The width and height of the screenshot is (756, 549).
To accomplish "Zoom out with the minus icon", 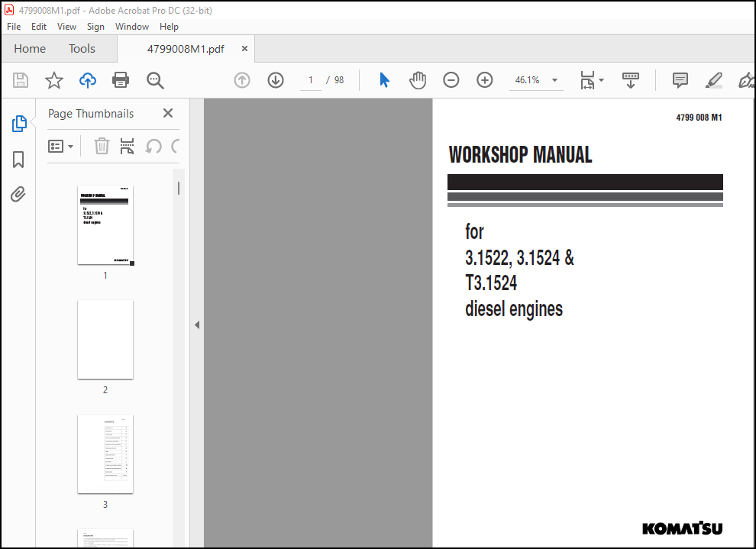I will pyautogui.click(x=451, y=80).
